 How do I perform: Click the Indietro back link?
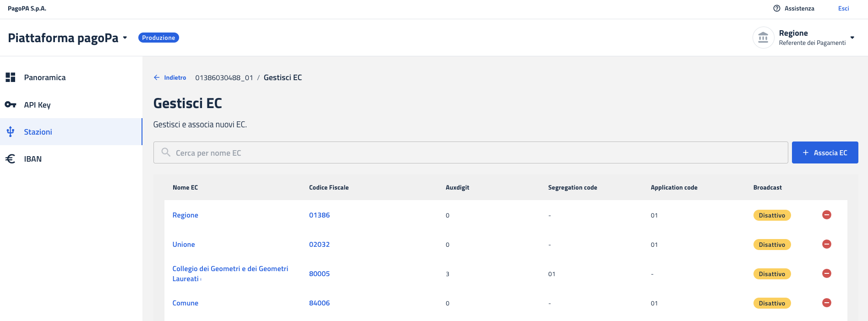pyautogui.click(x=170, y=77)
